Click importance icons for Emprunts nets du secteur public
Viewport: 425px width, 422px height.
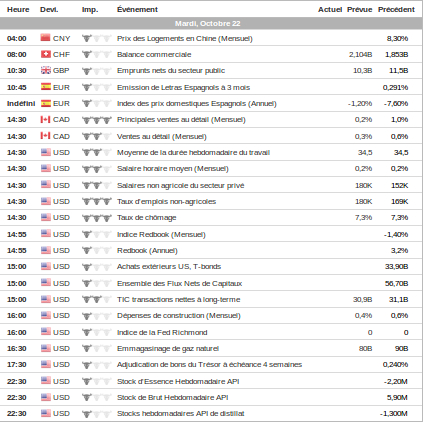coord(97,71)
